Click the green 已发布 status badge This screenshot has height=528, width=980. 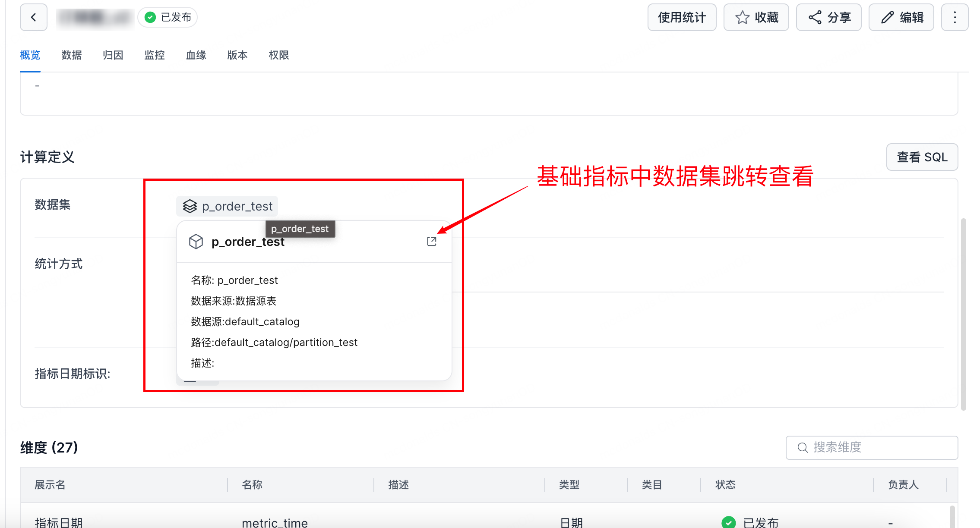click(168, 17)
